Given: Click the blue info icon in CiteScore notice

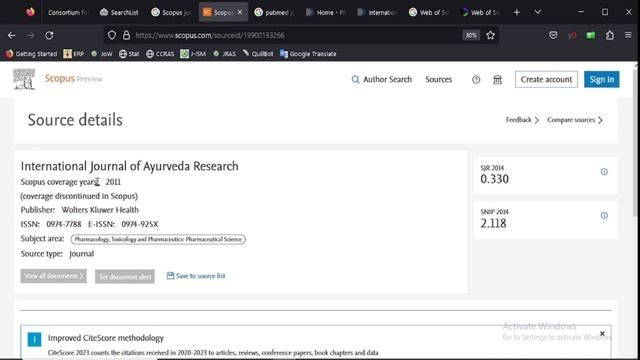Looking at the screenshot, I should click(x=34, y=339).
